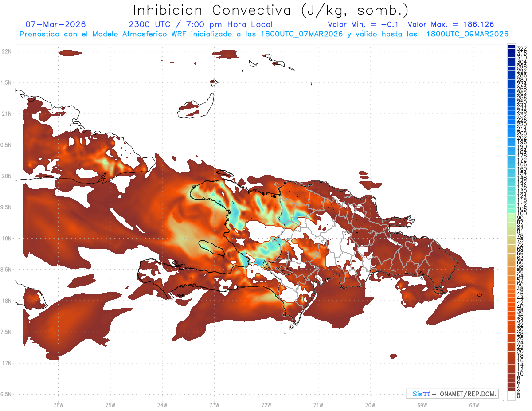Click the '71W' longitude label
The width and height of the screenshot is (532, 411).
pyautogui.click(x=318, y=405)
